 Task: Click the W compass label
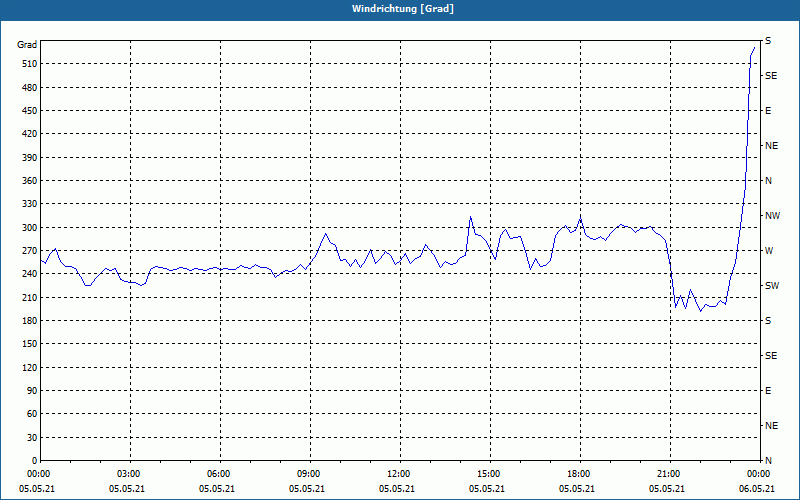pos(769,251)
